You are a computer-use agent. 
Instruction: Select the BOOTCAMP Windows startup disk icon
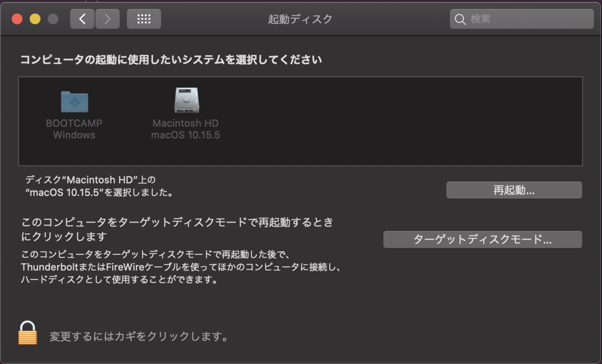[74, 102]
